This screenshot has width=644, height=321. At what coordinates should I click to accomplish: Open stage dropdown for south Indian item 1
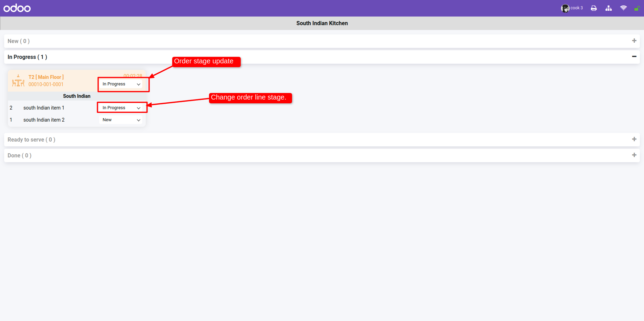121,108
